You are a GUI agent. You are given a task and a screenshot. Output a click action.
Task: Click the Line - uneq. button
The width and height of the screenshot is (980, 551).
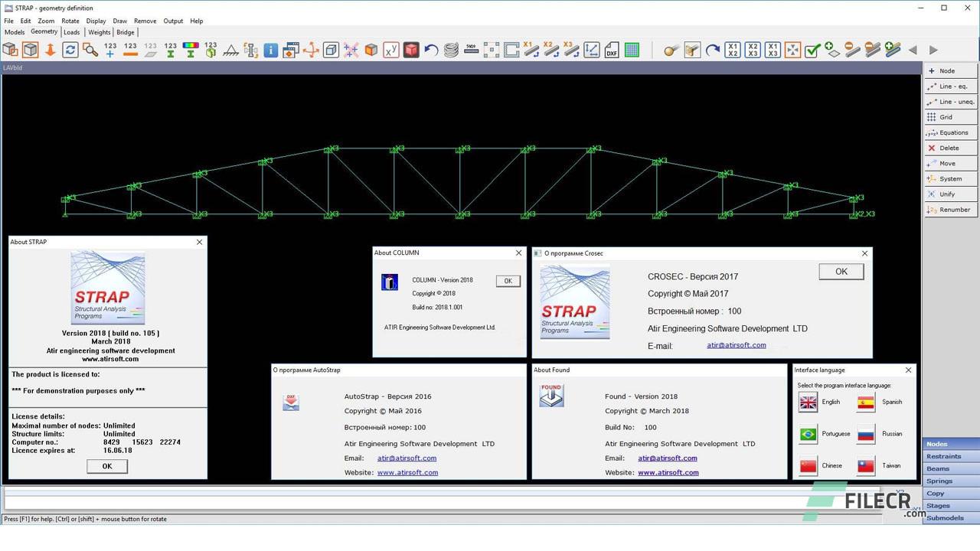(x=951, y=101)
